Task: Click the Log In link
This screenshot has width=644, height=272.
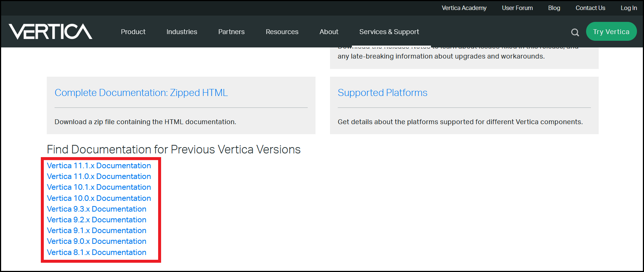Action: [629, 8]
